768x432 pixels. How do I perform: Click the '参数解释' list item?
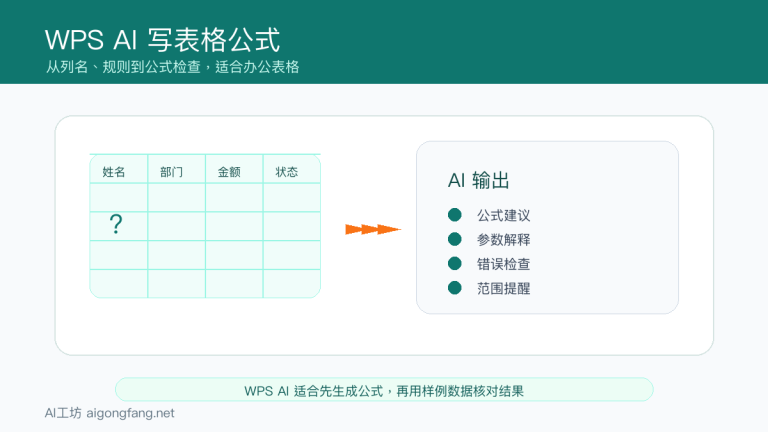(504, 240)
